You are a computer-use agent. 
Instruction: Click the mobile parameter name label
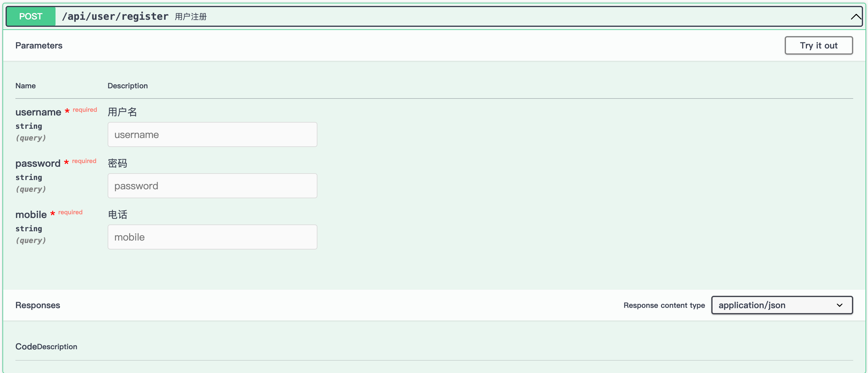pos(31,215)
